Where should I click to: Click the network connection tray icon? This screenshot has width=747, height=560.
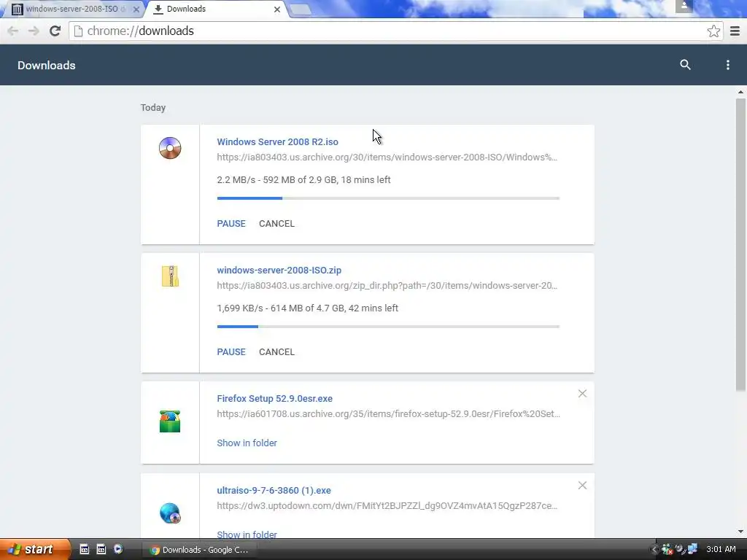[x=692, y=549]
